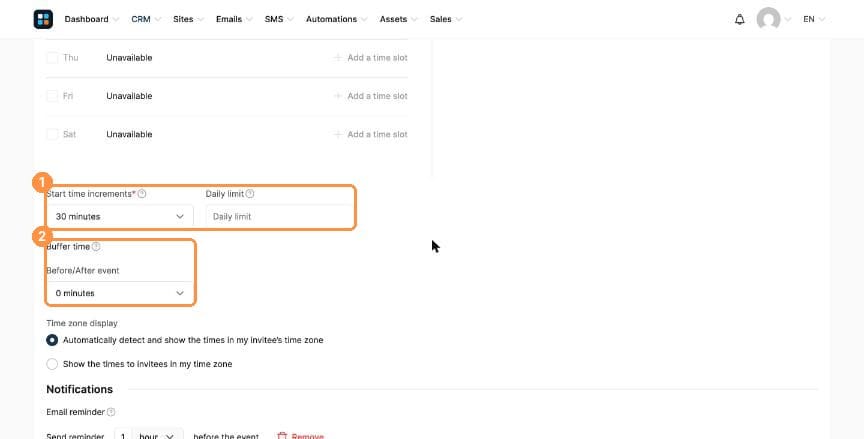This screenshot has height=439, width=864.
Task: Click the app logo icon
Action: [43, 19]
